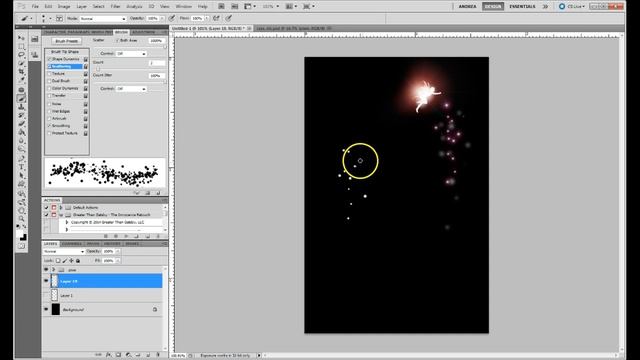Select the Zoom tool
640x360 pixels.
point(21,219)
